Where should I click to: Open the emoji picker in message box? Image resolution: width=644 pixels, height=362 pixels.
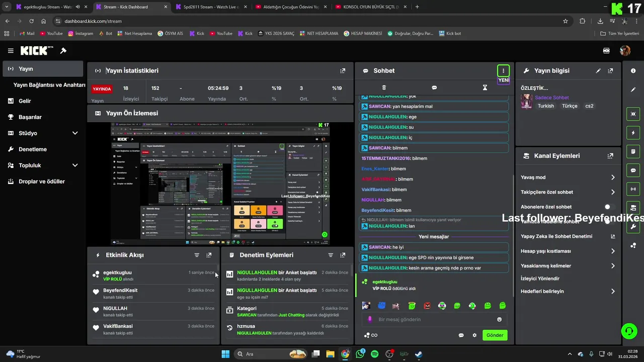click(499, 319)
